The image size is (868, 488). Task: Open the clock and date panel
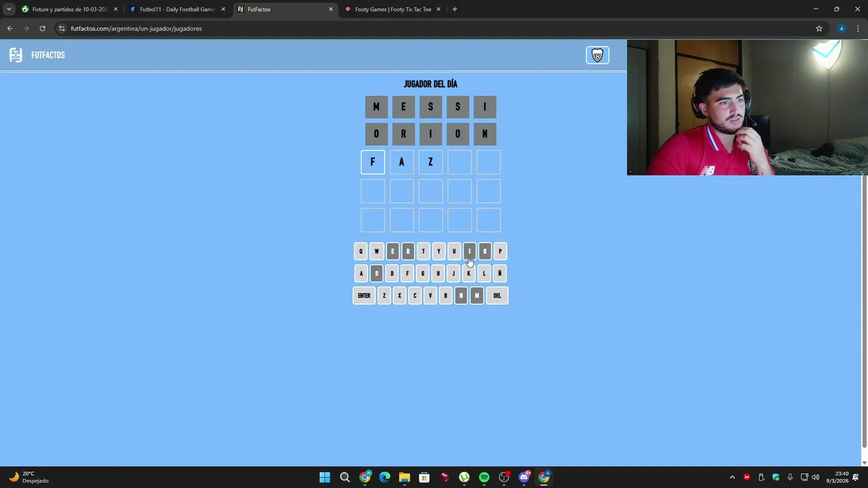(837, 477)
